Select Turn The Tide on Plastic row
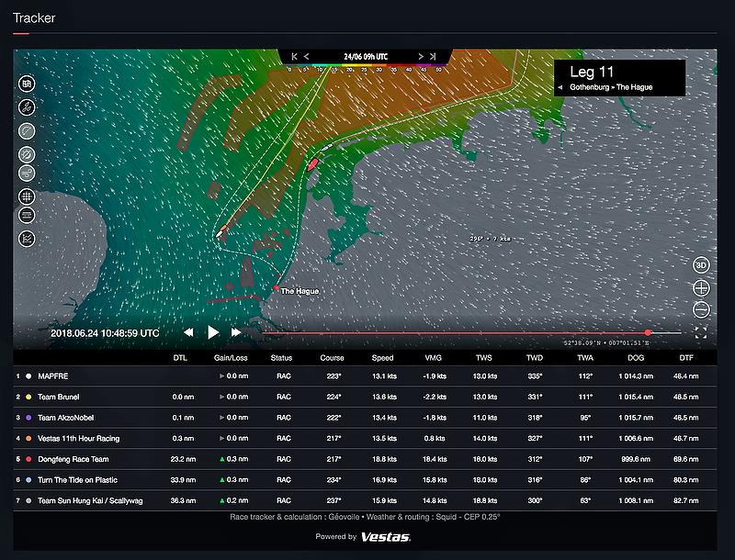 click(x=365, y=480)
